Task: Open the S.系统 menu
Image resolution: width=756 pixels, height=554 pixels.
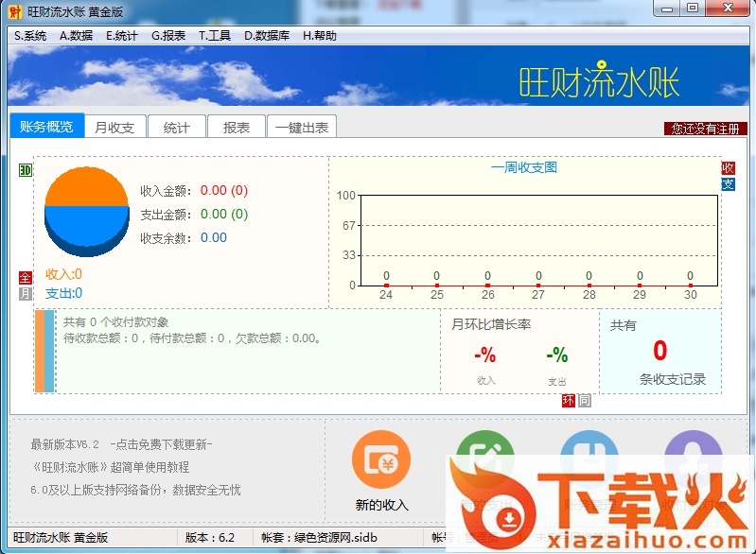Action: [30, 36]
